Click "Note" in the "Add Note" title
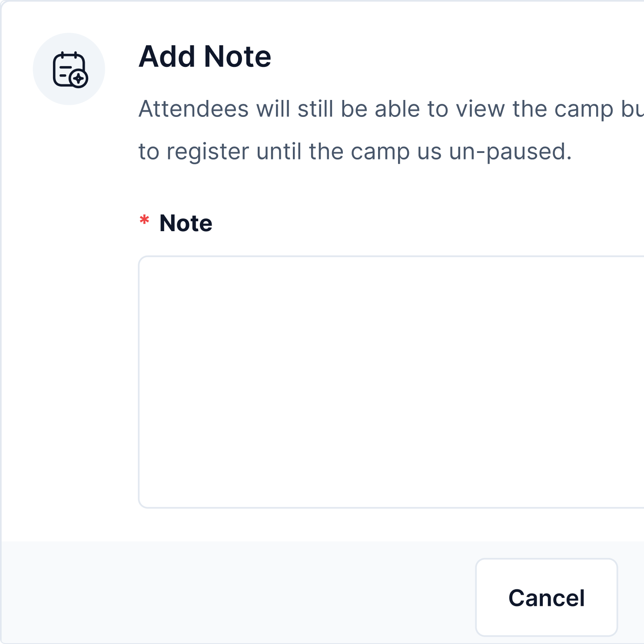644x644 pixels. (238, 57)
